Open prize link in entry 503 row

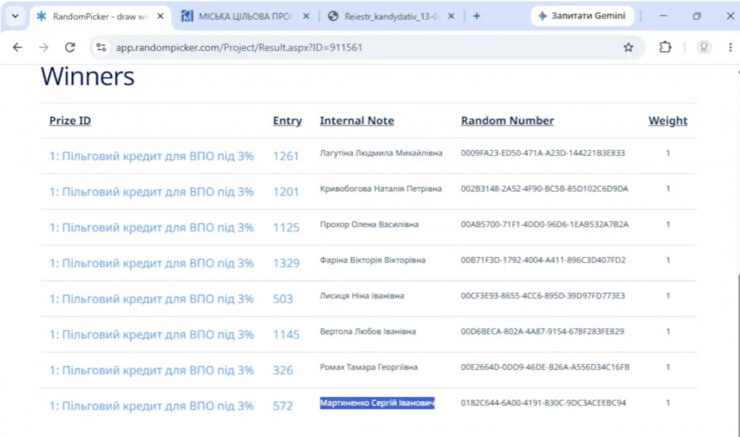(151, 299)
